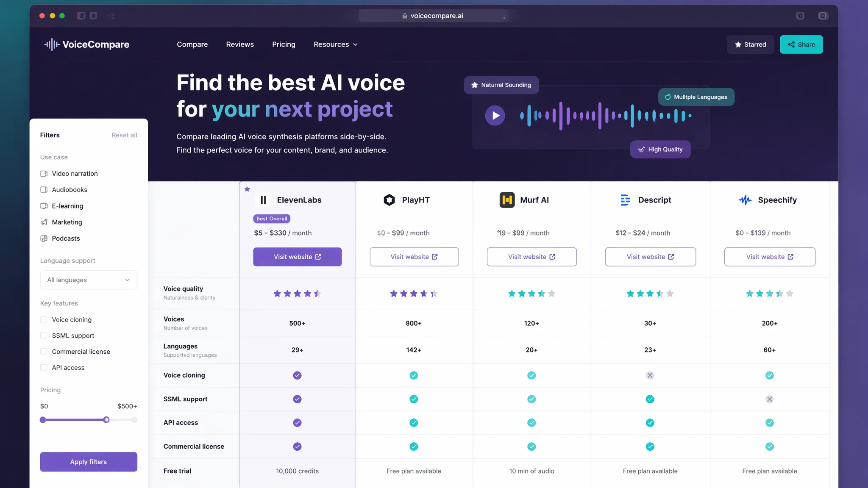Enable the SSML support feature filter
The width and height of the screenshot is (868, 488).
44,335
